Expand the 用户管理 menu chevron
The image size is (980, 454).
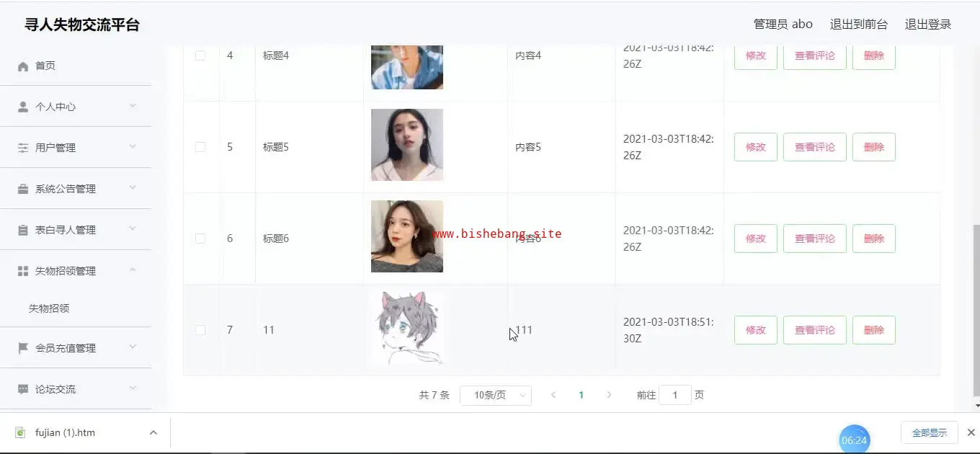[133, 147]
